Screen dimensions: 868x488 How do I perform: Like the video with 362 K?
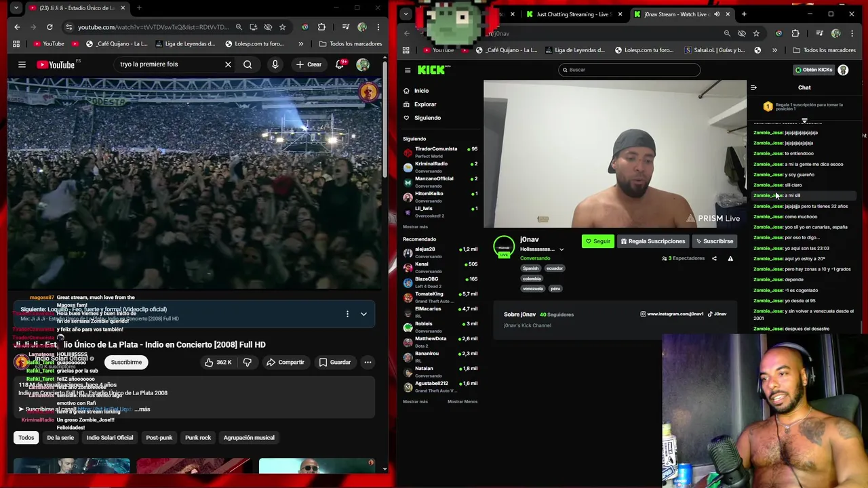[x=218, y=362]
